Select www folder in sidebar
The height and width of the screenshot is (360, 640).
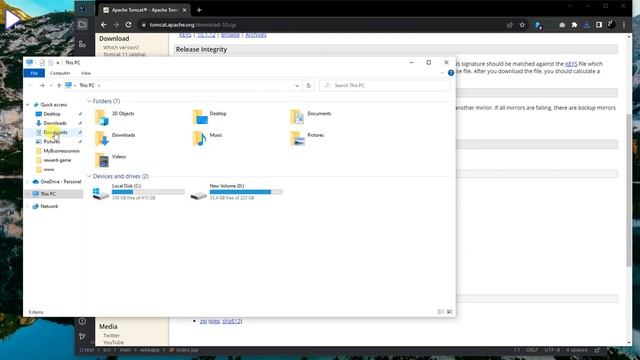tap(49, 169)
